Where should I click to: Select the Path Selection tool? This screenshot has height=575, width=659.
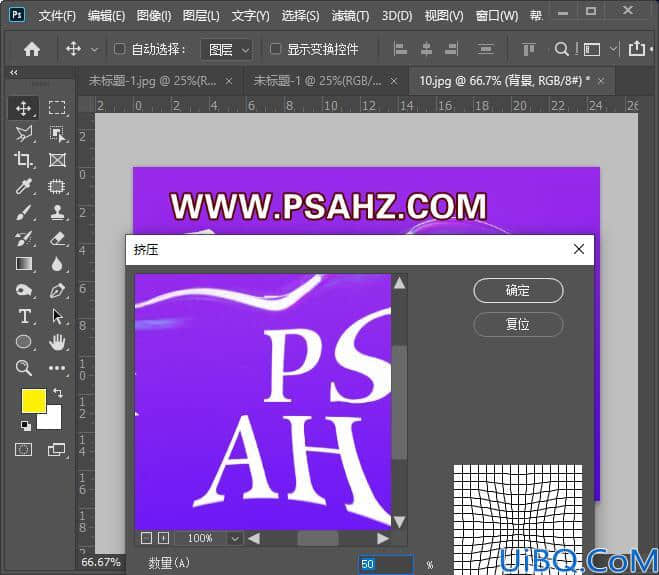[x=57, y=317]
